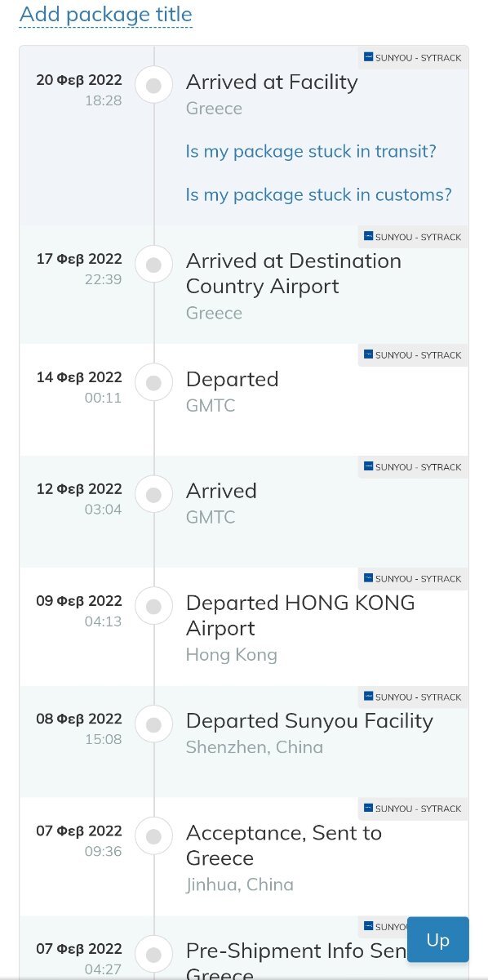Click the timeline dot for Departed GMTC
This screenshot has height=980, width=488.
click(153, 382)
